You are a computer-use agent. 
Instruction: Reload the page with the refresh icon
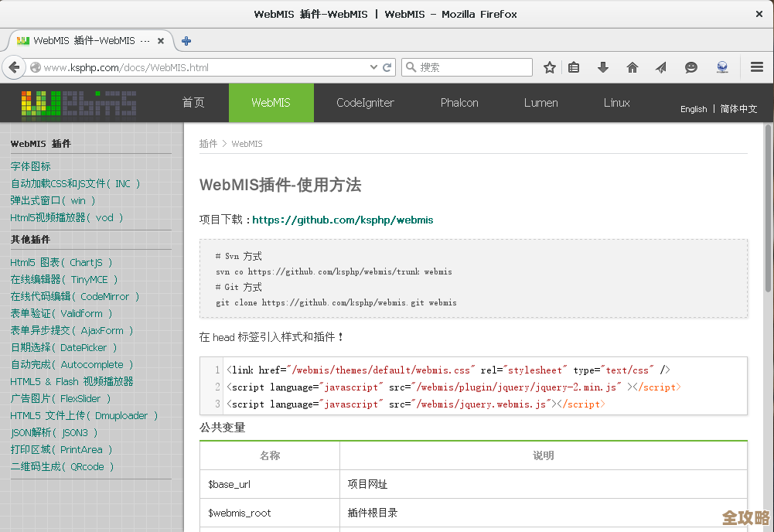387,67
